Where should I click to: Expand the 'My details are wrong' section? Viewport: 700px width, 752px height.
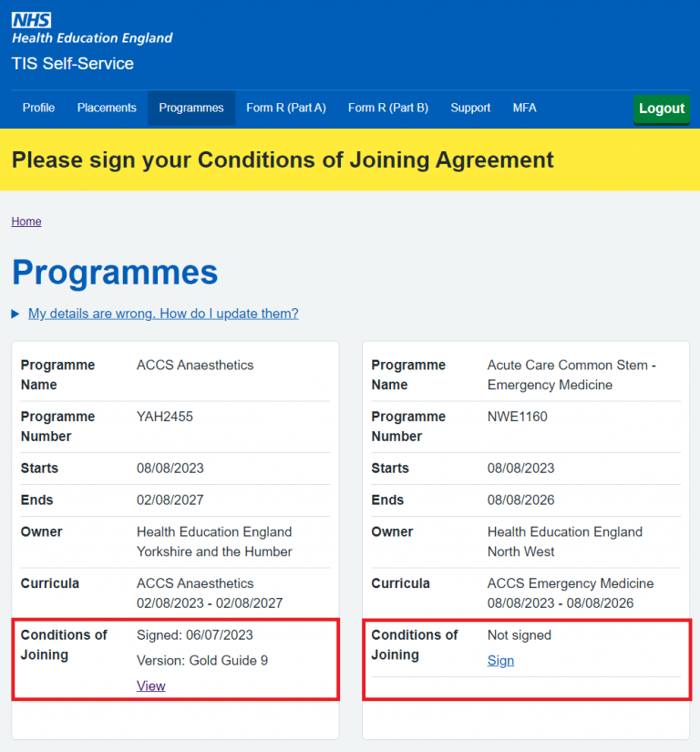162,313
